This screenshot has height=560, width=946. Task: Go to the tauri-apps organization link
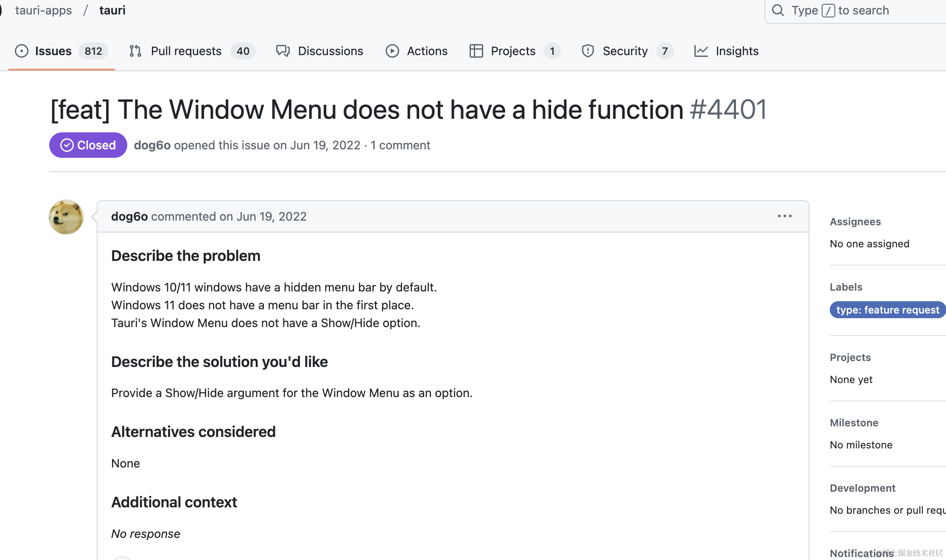point(44,10)
